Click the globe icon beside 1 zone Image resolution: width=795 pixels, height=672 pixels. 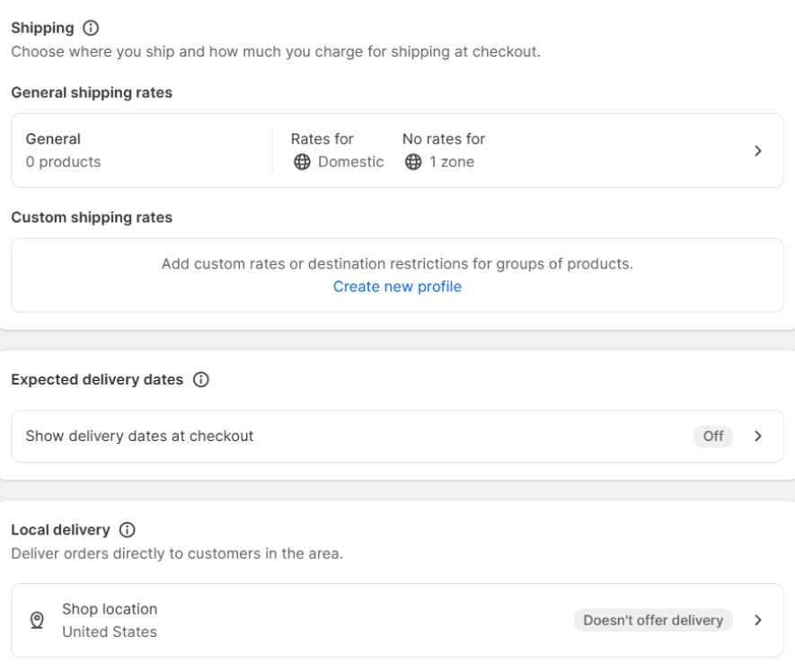pos(413,162)
